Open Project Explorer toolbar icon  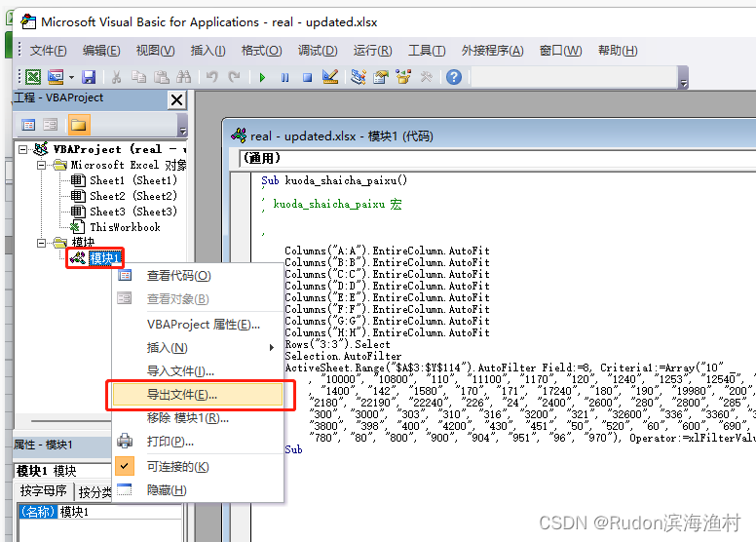pos(359,77)
